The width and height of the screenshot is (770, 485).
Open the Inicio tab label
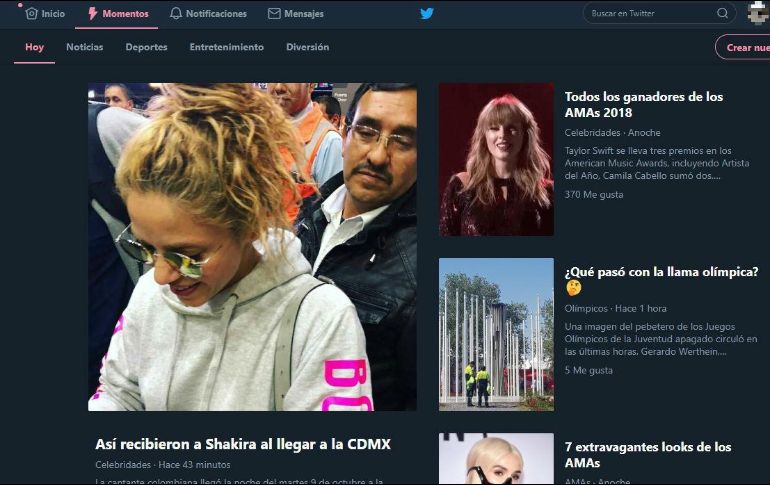click(x=53, y=14)
